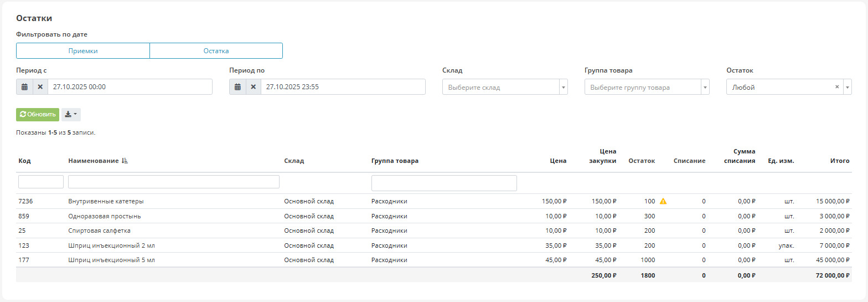Image resolution: width=868 pixels, height=302 pixels.
Task: Sort table by Код column header
Action: 24,161
